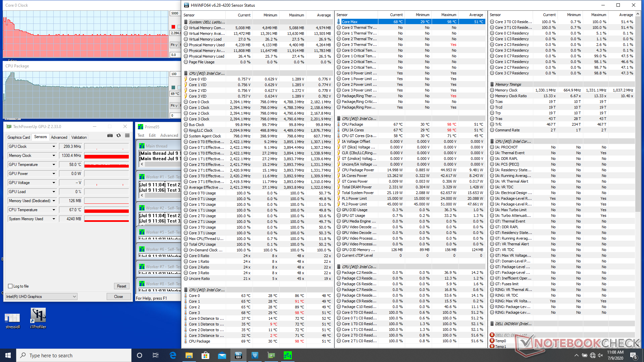Take a GPU-Z screenshot with camera icon
644x362 pixels.
point(110,135)
